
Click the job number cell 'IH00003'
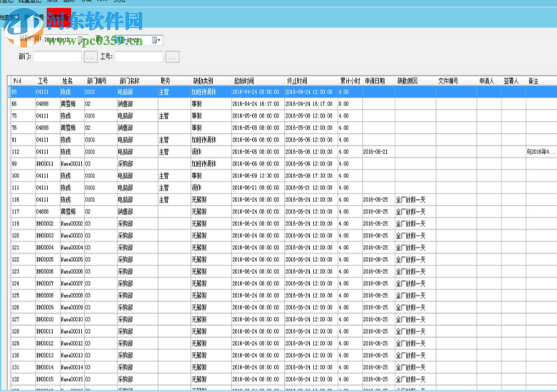pyautogui.click(x=45, y=235)
